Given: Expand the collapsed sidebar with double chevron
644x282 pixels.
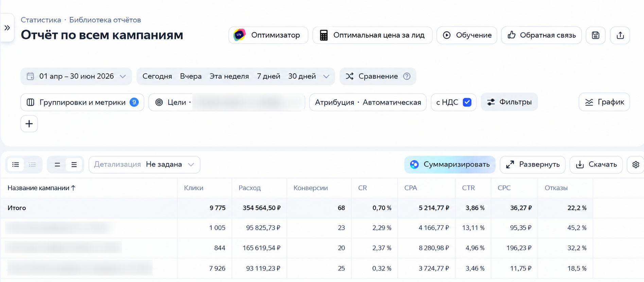Looking at the screenshot, I should click(7, 28).
